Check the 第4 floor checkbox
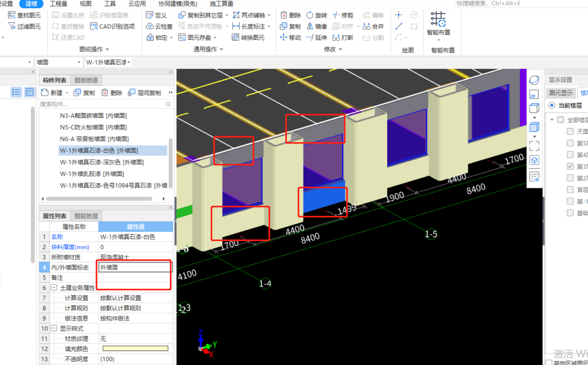The height and width of the screenshot is (365, 588). coord(570,155)
